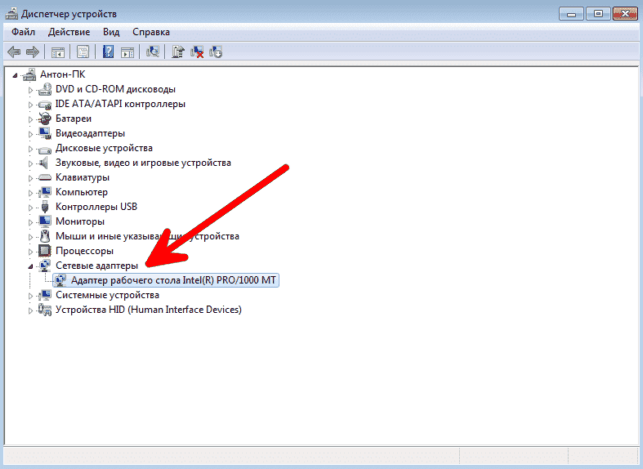Click the Intel PRO/1000 MT adapter icon

[61, 280]
